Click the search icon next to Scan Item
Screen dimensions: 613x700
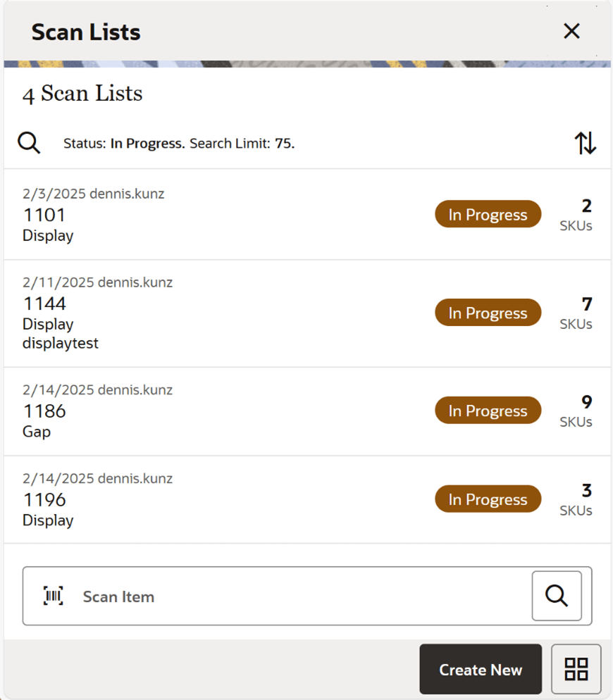tap(556, 596)
